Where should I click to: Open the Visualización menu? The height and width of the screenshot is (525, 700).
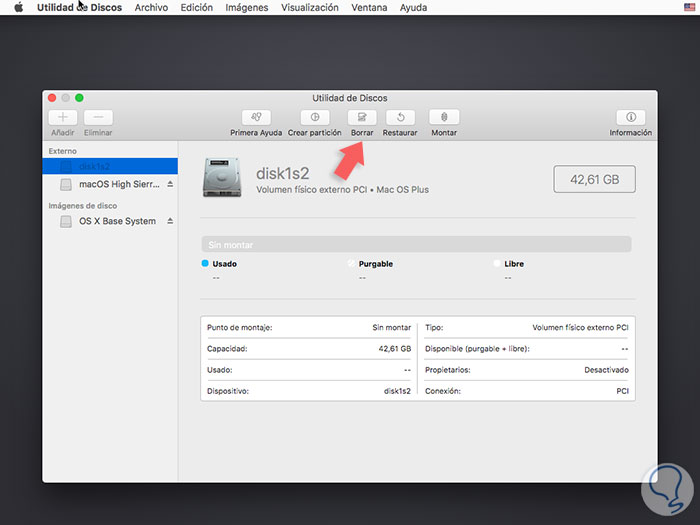(x=310, y=8)
